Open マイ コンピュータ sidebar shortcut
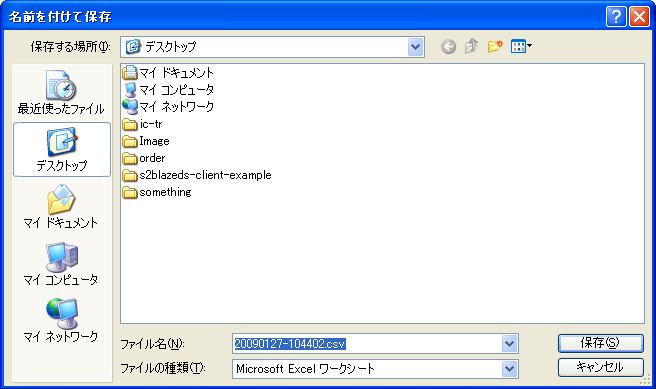The width and height of the screenshot is (656, 389). point(61,264)
